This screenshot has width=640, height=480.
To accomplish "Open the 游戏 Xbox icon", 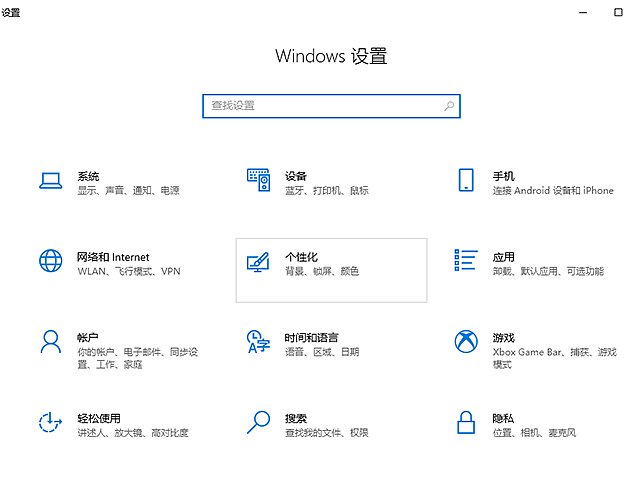I will [x=466, y=342].
